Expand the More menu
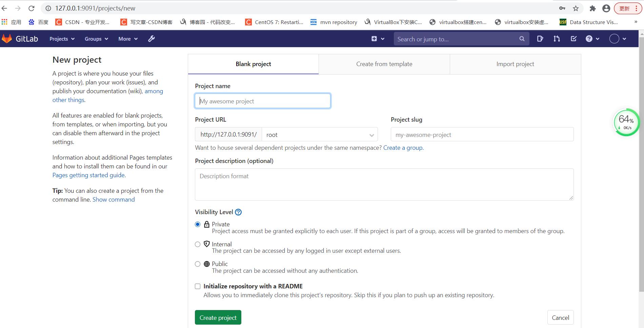This screenshot has height=328, width=644. [128, 39]
